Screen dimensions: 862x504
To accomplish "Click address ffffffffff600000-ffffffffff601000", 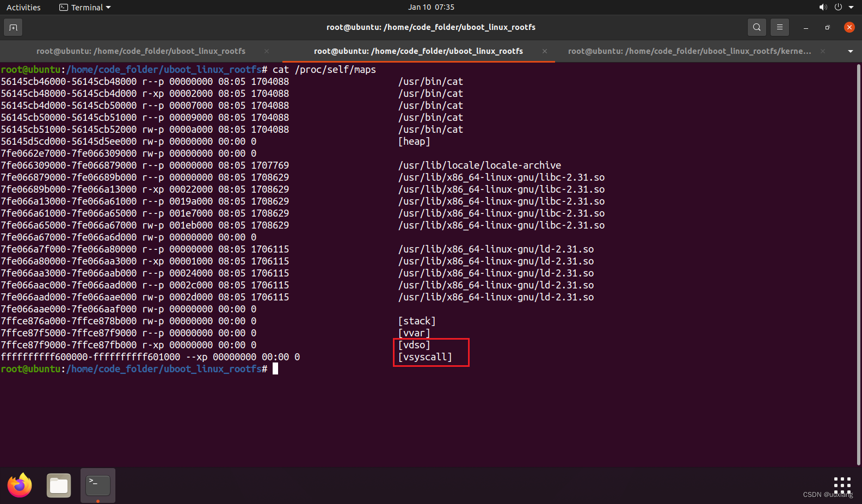I will (90, 357).
